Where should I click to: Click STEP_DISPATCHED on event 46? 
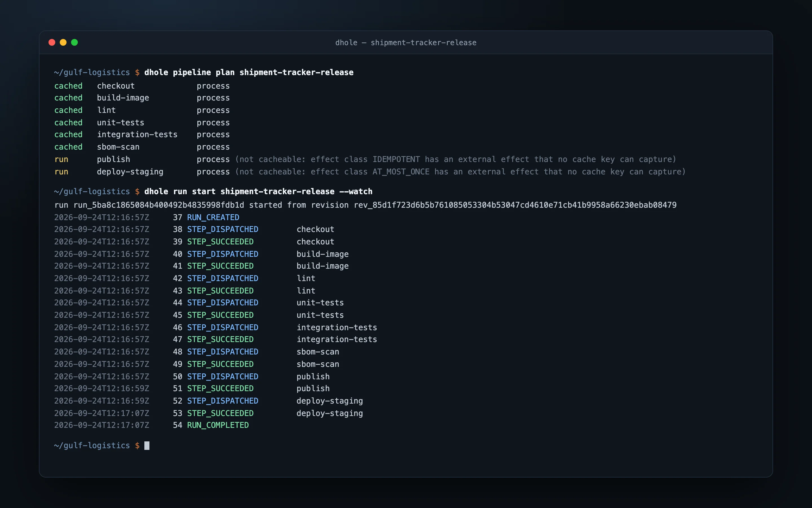tap(222, 327)
